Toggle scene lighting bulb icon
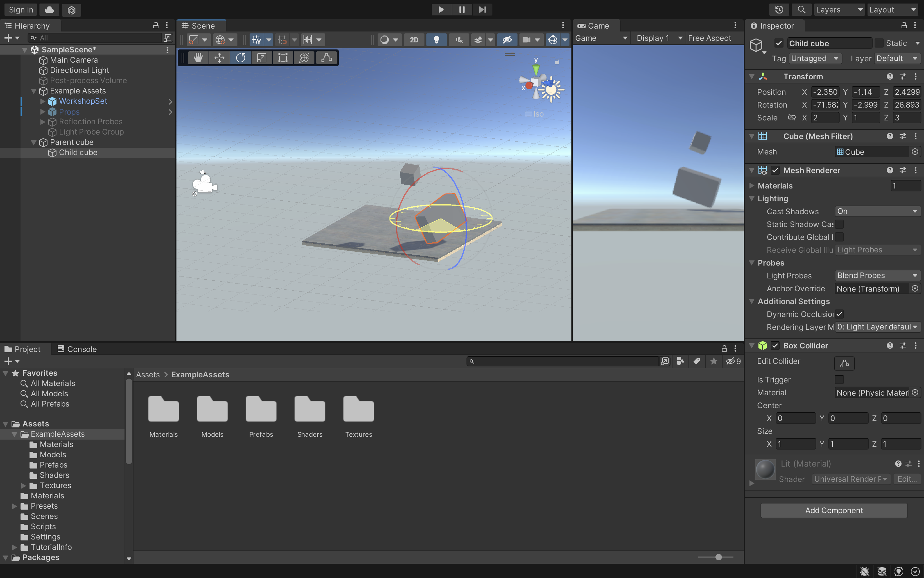The image size is (924, 578). [436, 39]
